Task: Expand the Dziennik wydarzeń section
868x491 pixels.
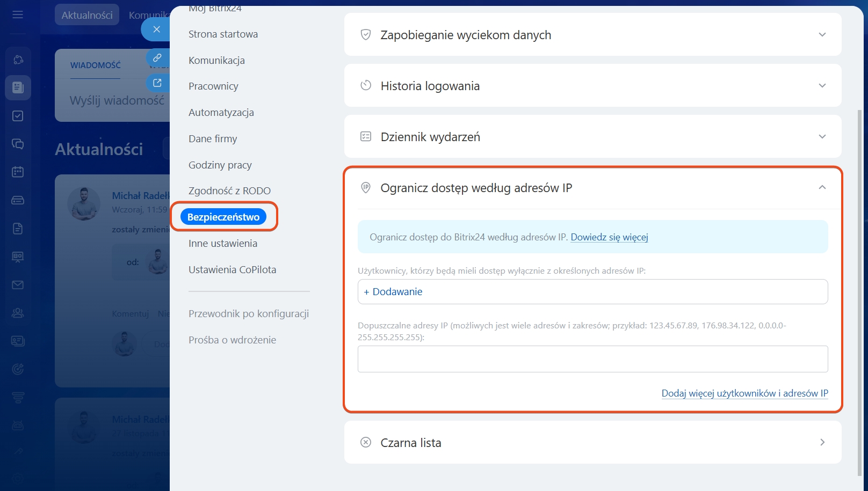Action: [x=822, y=137]
